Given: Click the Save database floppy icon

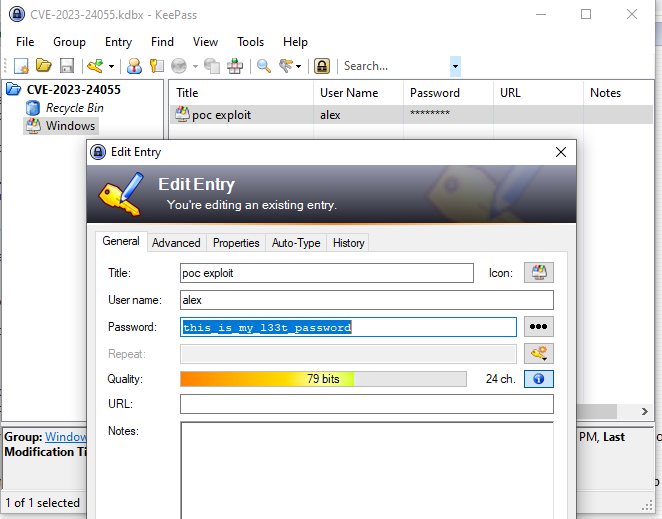Looking at the screenshot, I should pos(67,66).
